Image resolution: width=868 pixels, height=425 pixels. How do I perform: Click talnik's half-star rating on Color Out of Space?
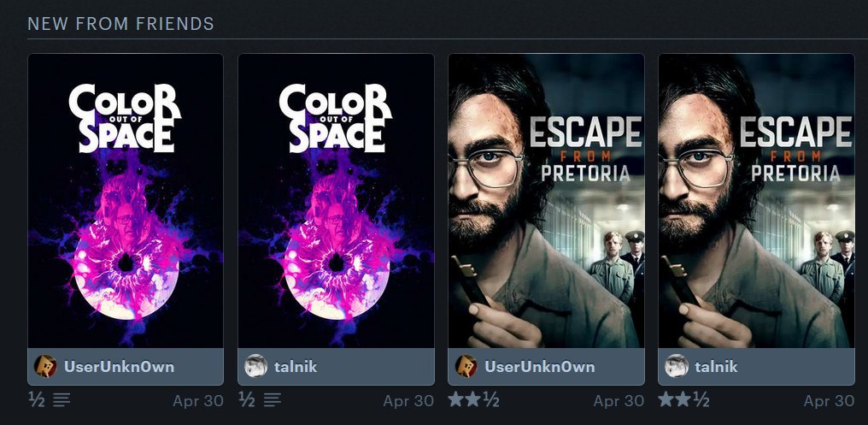click(x=247, y=399)
